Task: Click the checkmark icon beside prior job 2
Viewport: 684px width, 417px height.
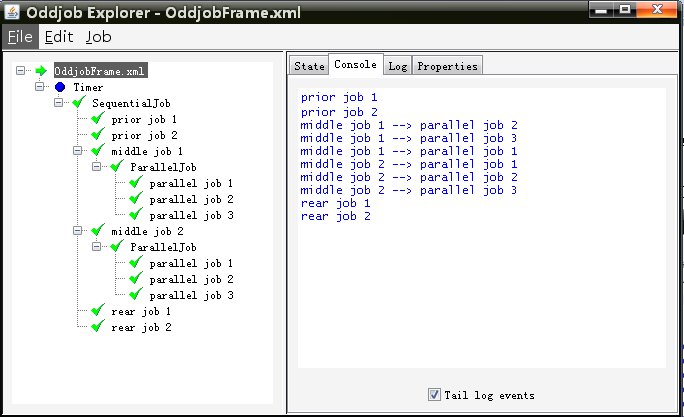Action: pyautogui.click(x=98, y=136)
